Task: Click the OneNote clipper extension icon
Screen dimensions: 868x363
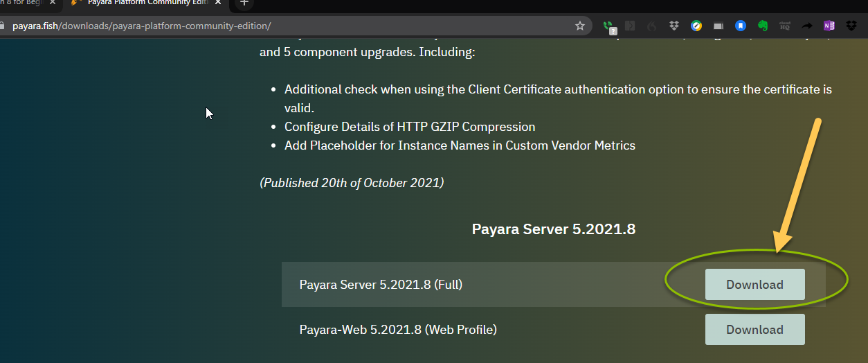Action: coord(829,26)
